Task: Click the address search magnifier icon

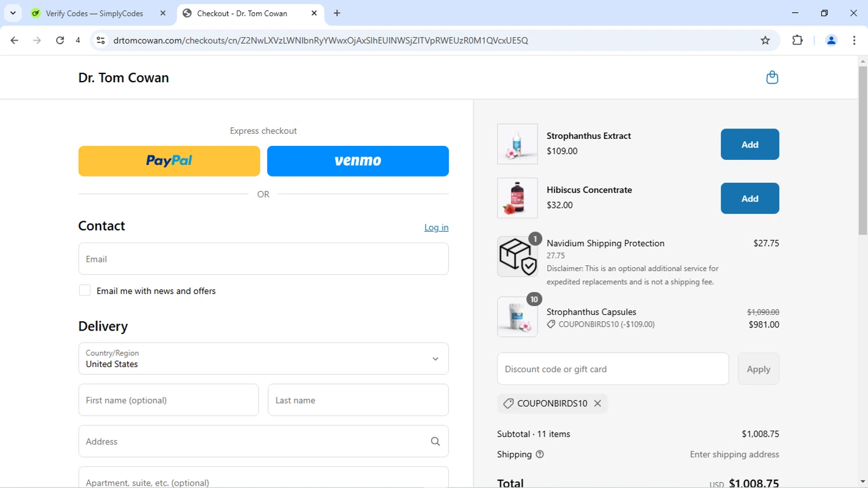Action: 435,442
